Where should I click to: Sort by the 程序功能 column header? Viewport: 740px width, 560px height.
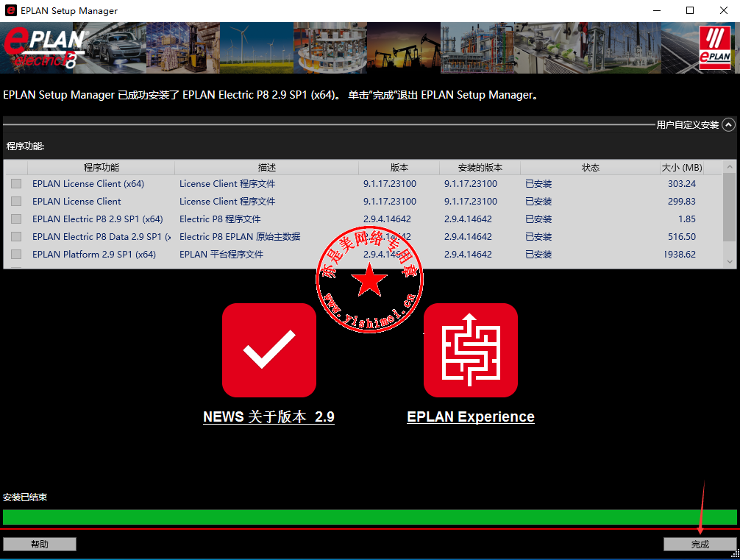101,168
